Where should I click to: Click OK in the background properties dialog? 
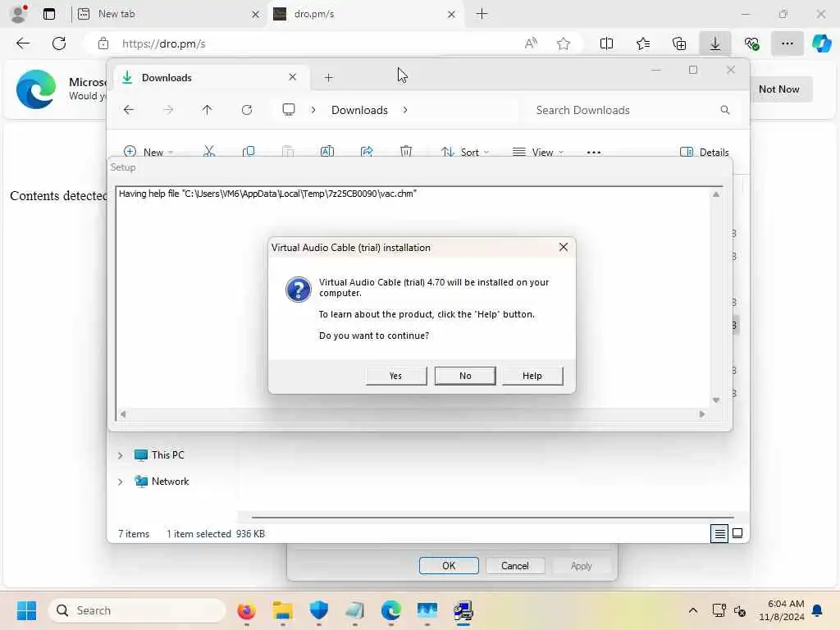click(x=449, y=566)
